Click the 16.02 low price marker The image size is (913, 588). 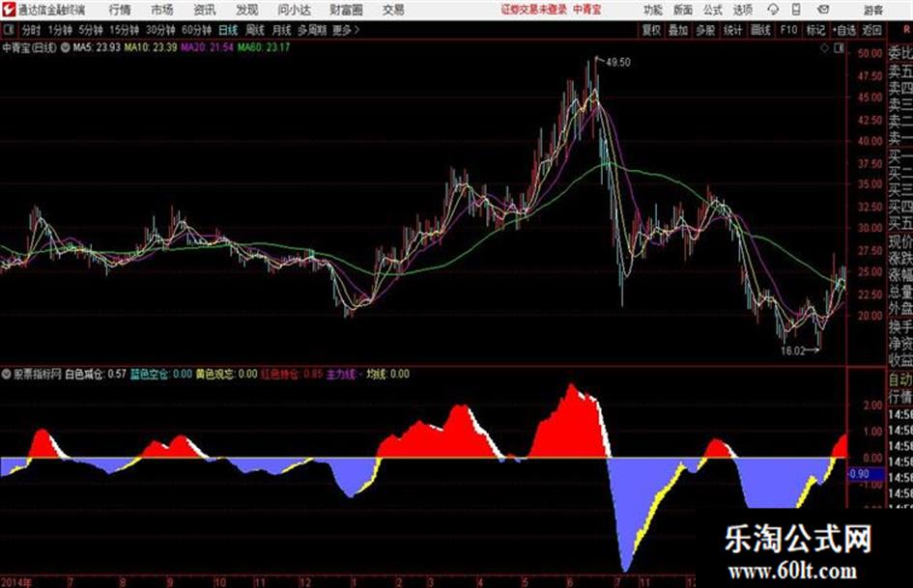point(792,351)
